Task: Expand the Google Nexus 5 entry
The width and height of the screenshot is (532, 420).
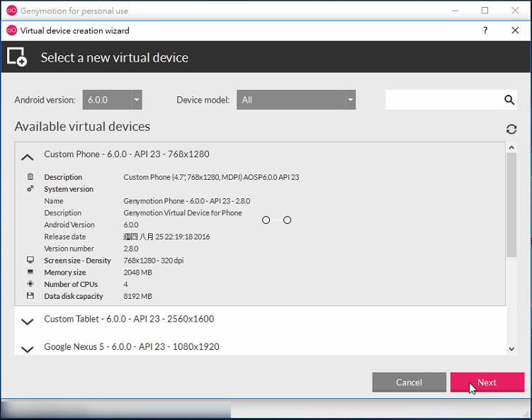Action: [x=27, y=349]
